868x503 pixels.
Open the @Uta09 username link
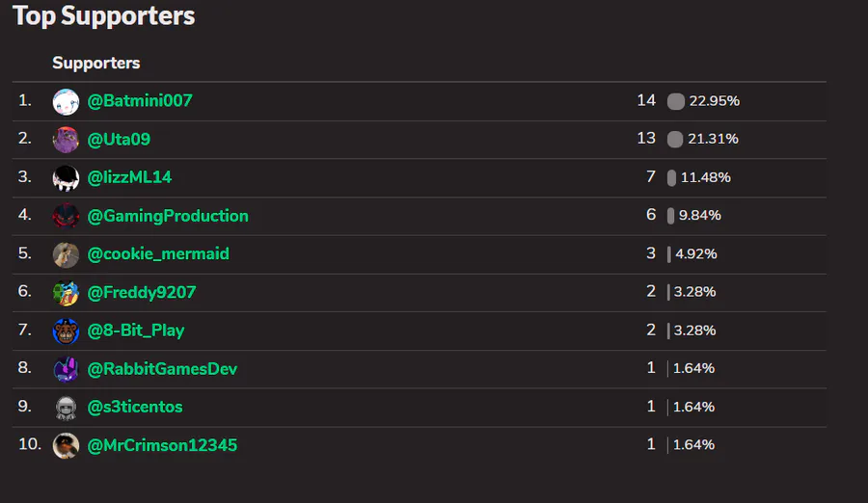tap(119, 139)
